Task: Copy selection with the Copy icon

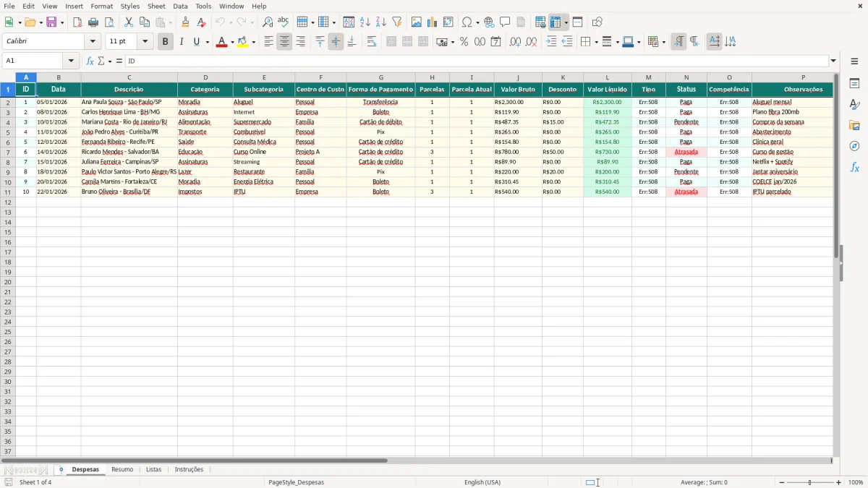Action: (145, 22)
